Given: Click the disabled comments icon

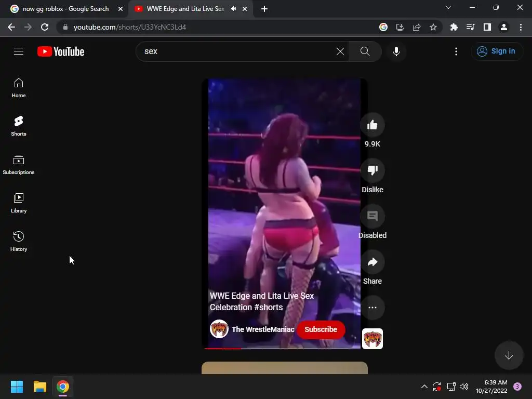Looking at the screenshot, I should point(372,216).
